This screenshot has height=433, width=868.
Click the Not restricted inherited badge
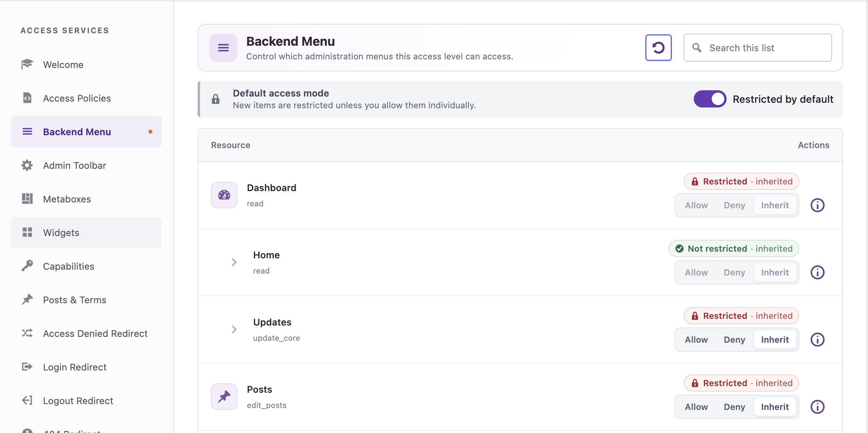pos(734,249)
